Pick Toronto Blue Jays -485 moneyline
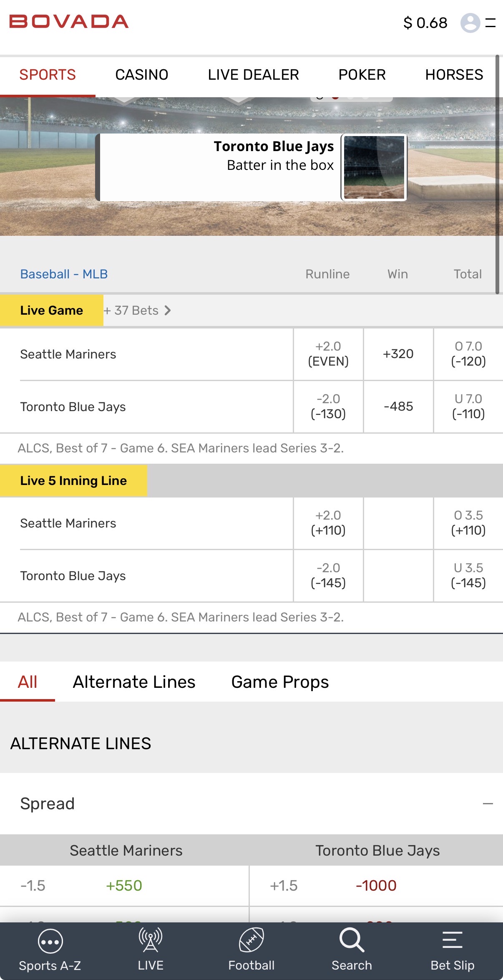 (x=398, y=407)
